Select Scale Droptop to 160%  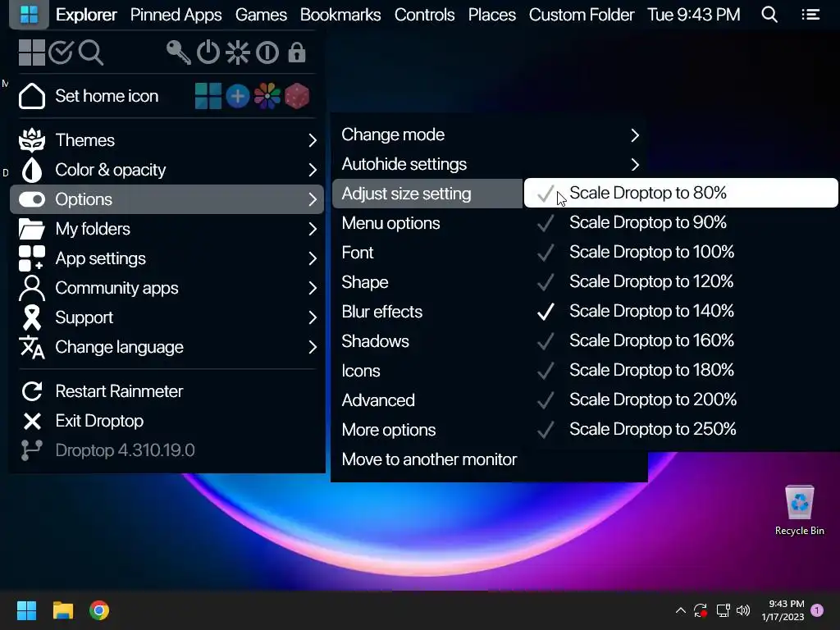tap(680, 340)
